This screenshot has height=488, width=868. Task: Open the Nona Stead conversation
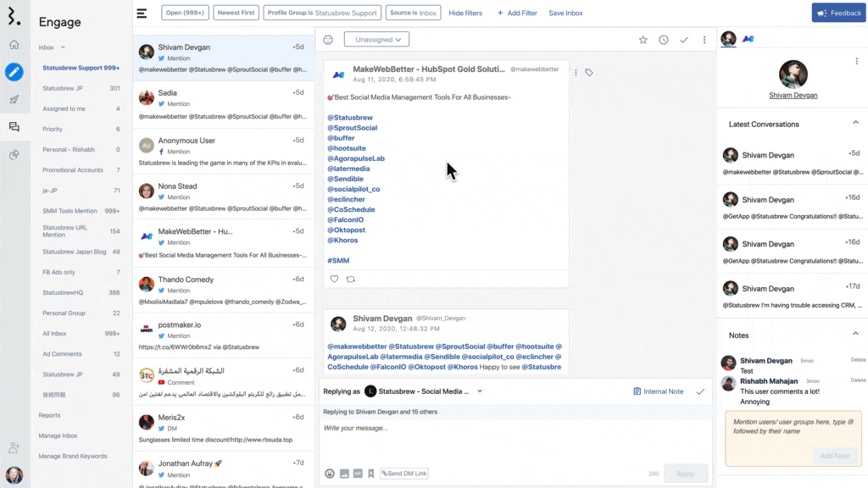click(x=224, y=191)
